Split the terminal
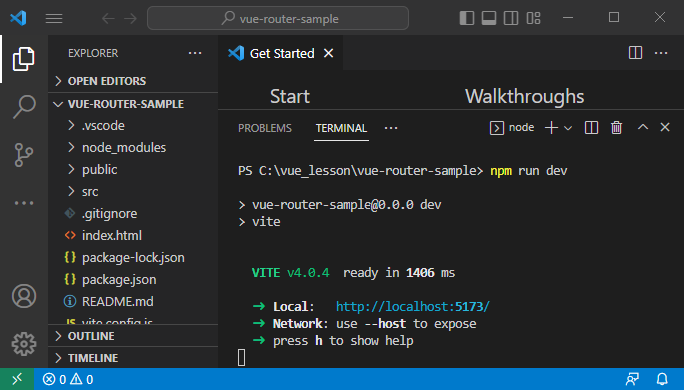 pos(591,127)
